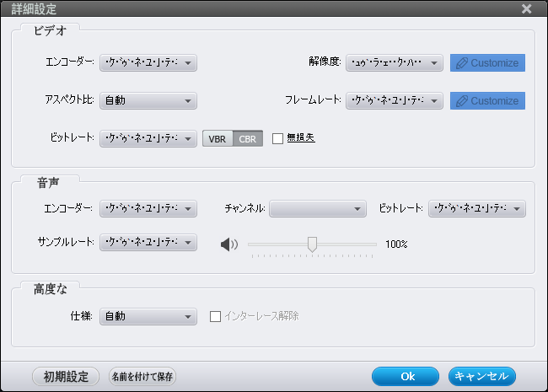The width and height of the screenshot is (548, 392).
Task: Toggle the インターレース解除 checkbox
Action: [215, 317]
